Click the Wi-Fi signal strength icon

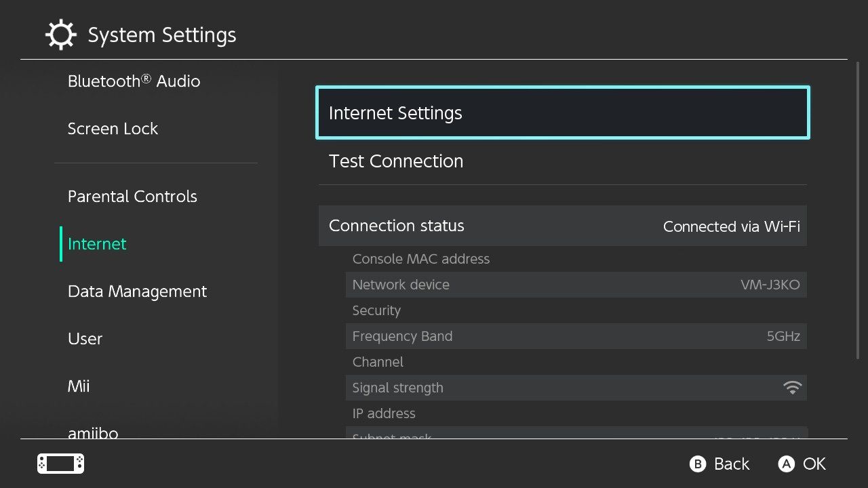pyautogui.click(x=791, y=388)
